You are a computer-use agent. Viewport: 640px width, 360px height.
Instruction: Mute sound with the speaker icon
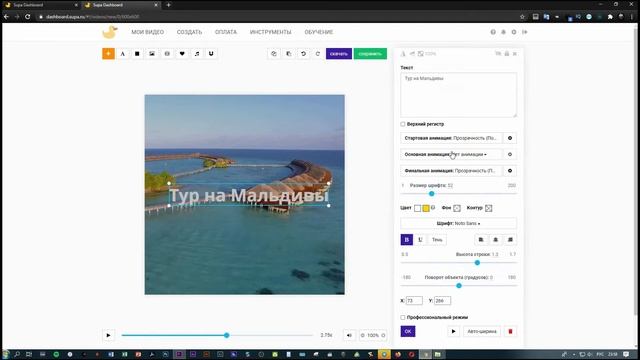(x=349, y=335)
